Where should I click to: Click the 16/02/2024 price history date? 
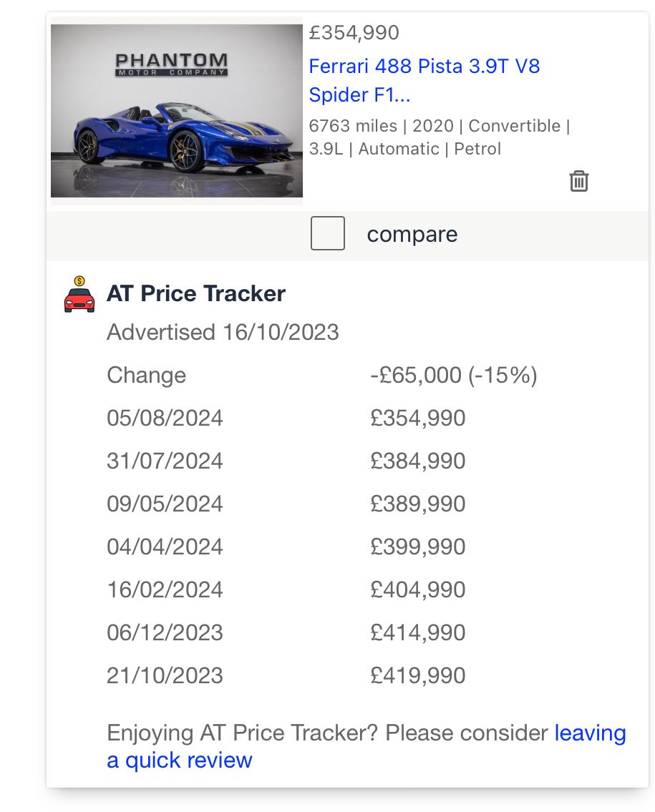165,590
